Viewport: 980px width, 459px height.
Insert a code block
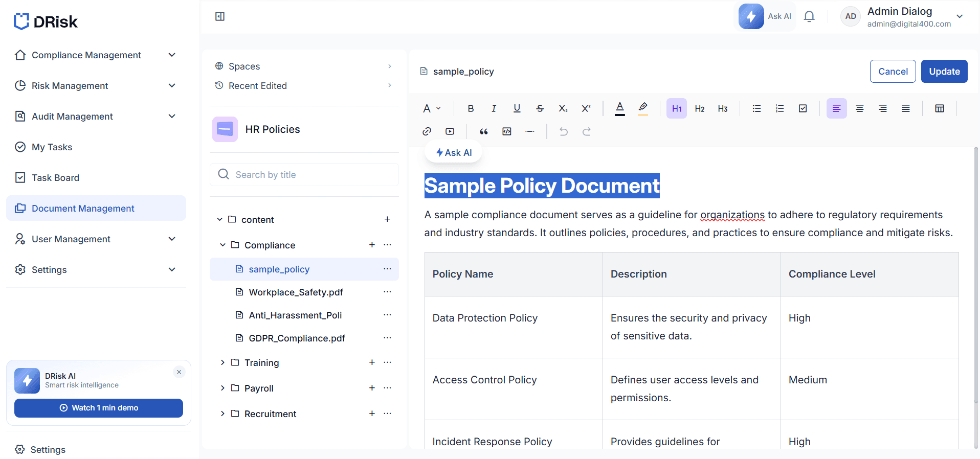tap(507, 131)
